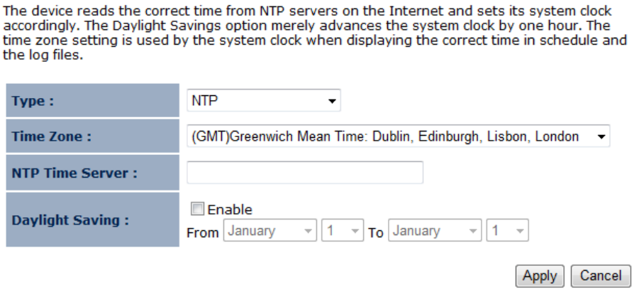This screenshot has width=644, height=292.
Task: Click the From label in Daylight Saving
Action: pos(203,232)
